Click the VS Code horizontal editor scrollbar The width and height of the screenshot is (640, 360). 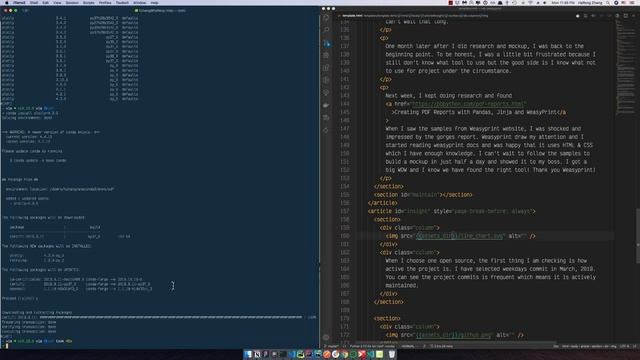pyautogui.click(x=455, y=342)
